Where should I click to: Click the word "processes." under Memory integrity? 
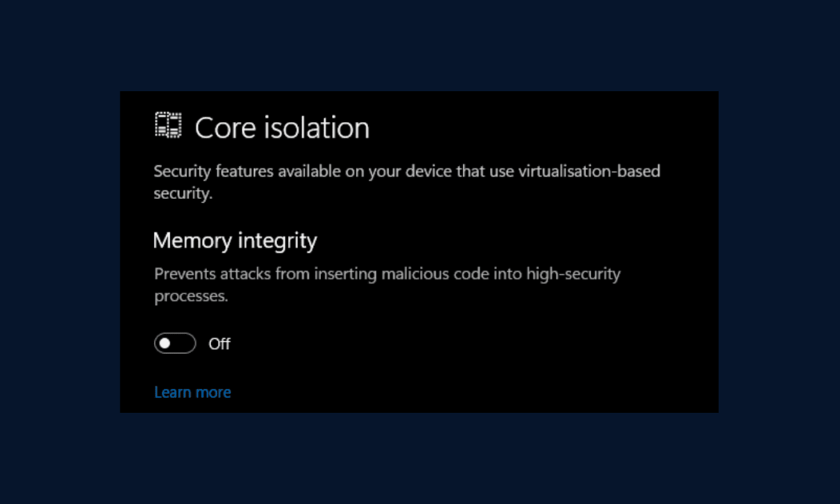(x=191, y=297)
